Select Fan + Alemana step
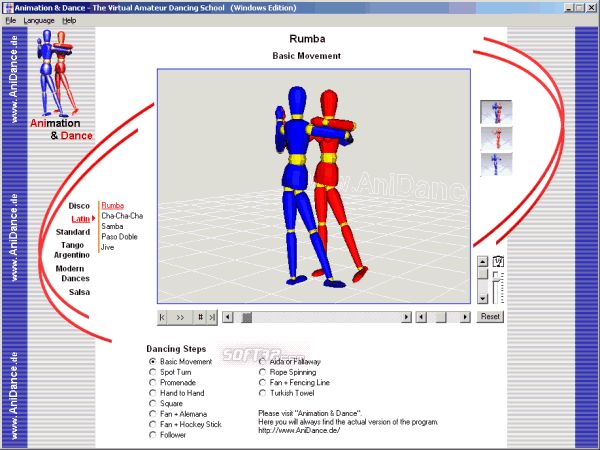The image size is (600, 450). pyautogui.click(x=178, y=414)
